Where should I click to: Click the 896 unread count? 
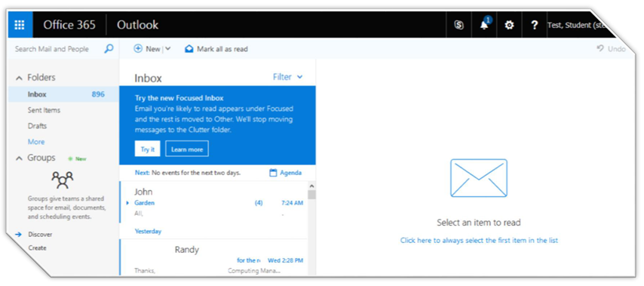coord(98,94)
